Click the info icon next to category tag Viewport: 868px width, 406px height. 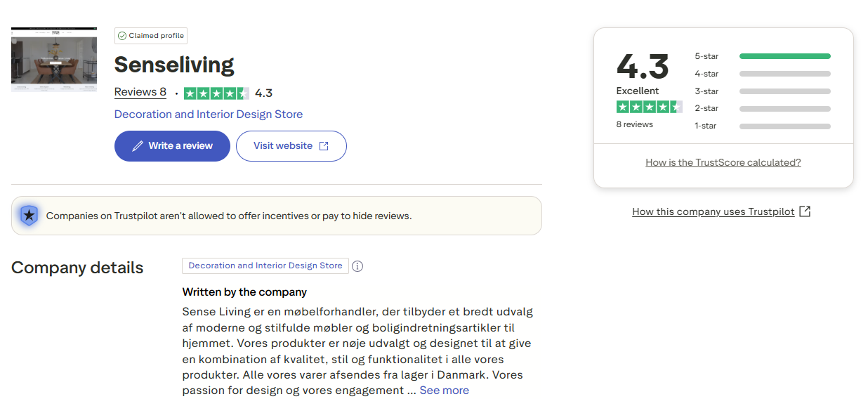click(357, 266)
